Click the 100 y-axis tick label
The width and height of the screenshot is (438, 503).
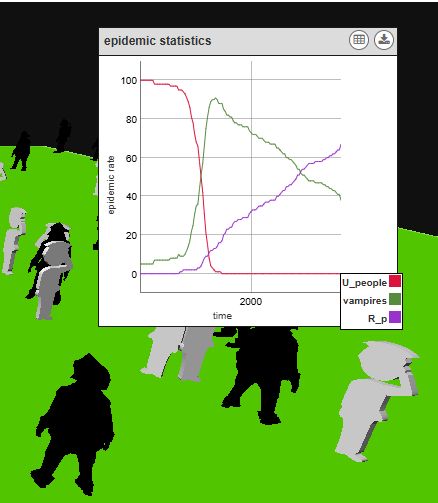click(x=129, y=81)
